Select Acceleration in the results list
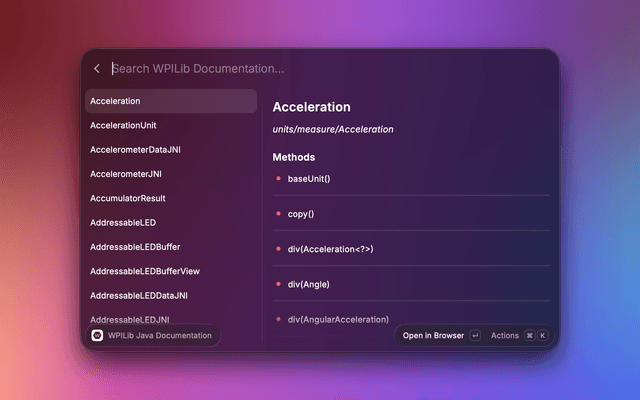 point(171,101)
